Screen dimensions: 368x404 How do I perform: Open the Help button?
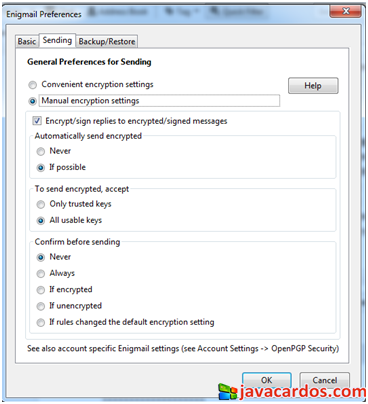[x=313, y=86]
